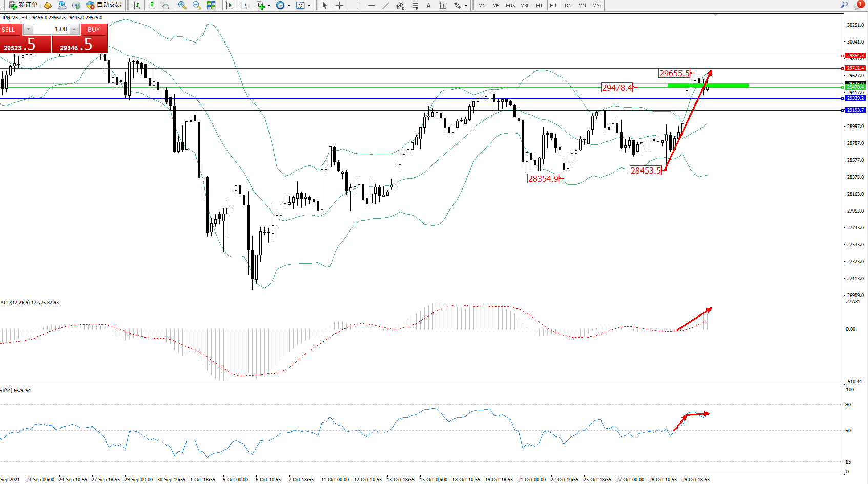Image resolution: width=868 pixels, height=484 pixels.
Task: Expand the chart templates dropdown
Action: point(309,6)
